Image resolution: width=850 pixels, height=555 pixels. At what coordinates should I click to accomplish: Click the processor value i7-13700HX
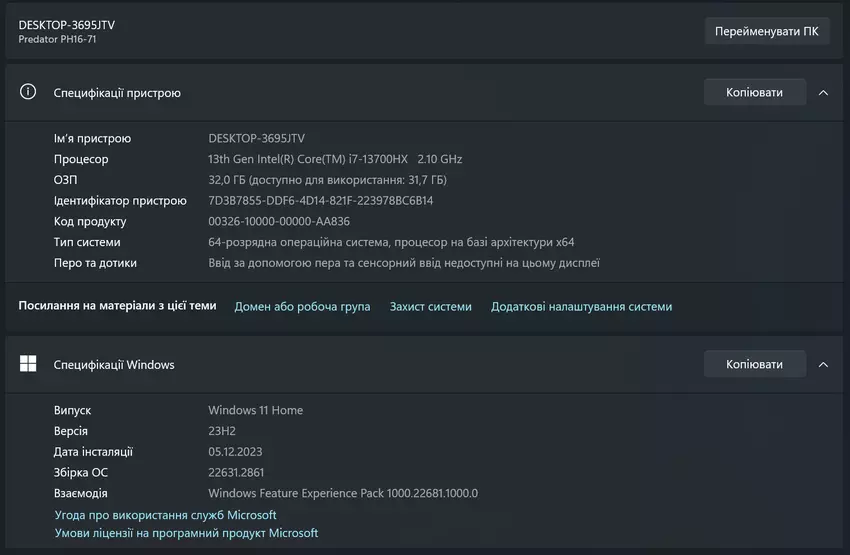(x=335, y=159)
